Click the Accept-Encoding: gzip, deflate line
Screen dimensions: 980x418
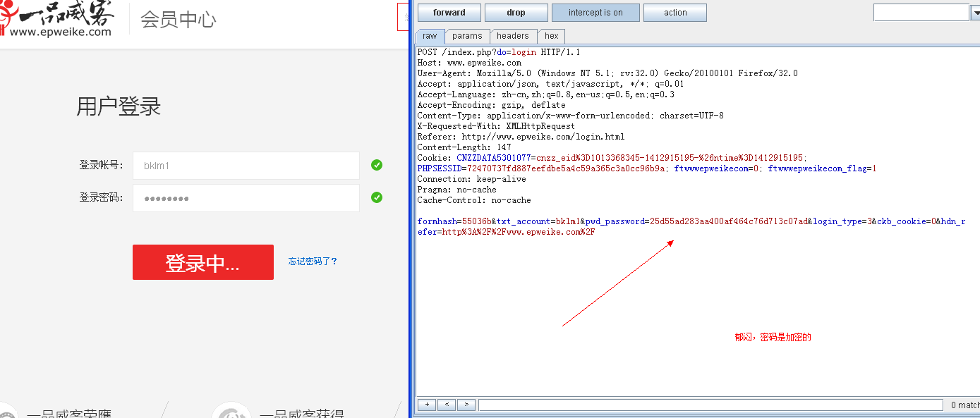coord(491,105)
